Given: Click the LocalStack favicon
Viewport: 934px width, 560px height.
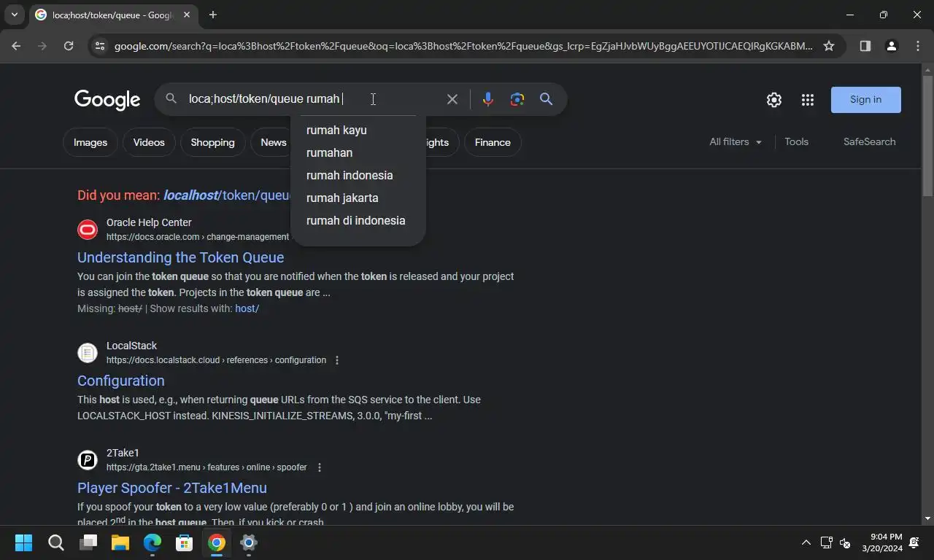Looking at the screenshot, I should 88,353.
